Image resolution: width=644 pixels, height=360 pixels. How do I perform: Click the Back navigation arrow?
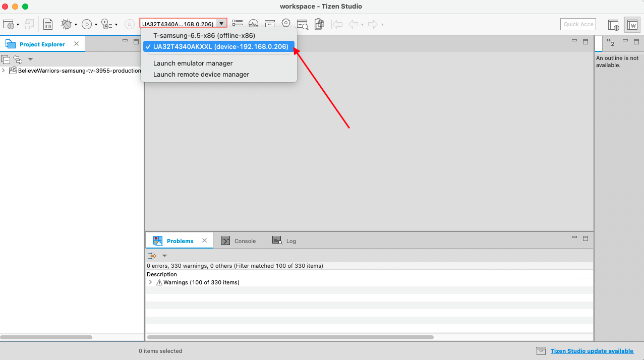(x=354, y=24)
